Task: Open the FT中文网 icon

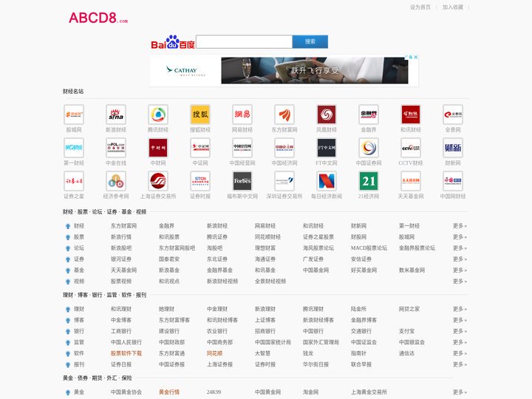Action: point(327,148)
